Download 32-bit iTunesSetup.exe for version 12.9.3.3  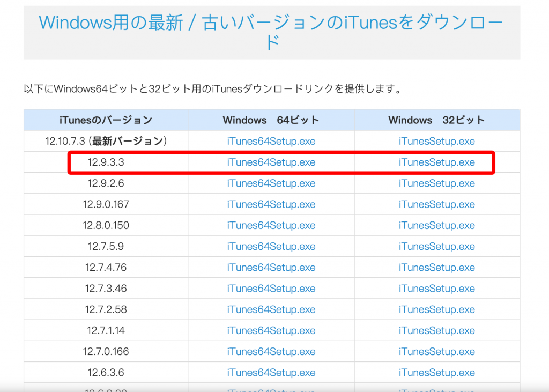coord(436,162)
